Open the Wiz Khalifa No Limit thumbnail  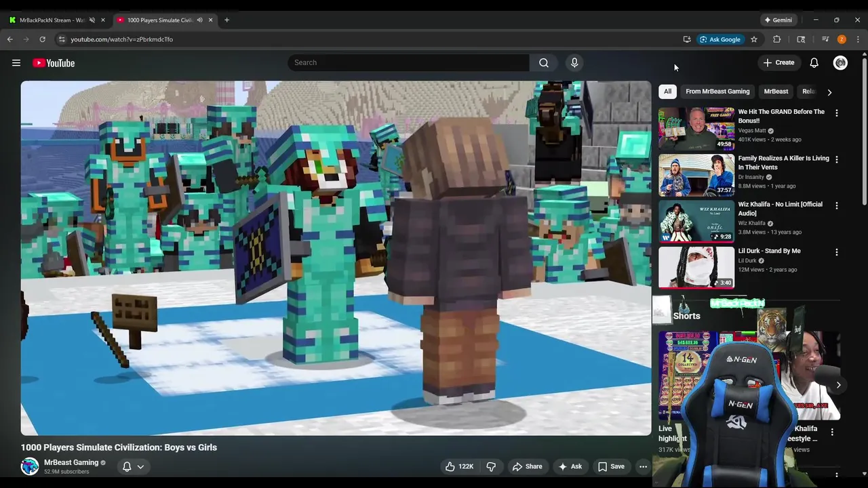point(696,221)
